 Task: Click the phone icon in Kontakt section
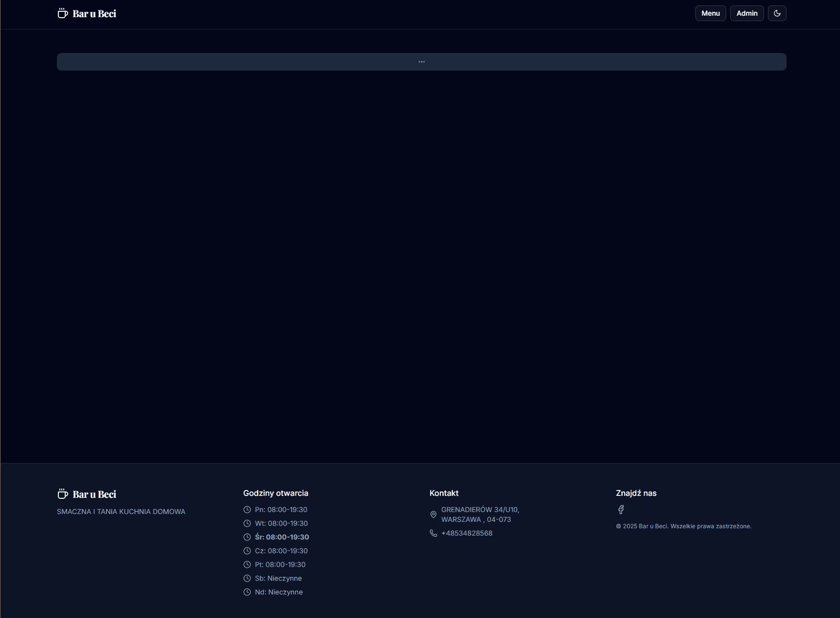coord(433,533)
